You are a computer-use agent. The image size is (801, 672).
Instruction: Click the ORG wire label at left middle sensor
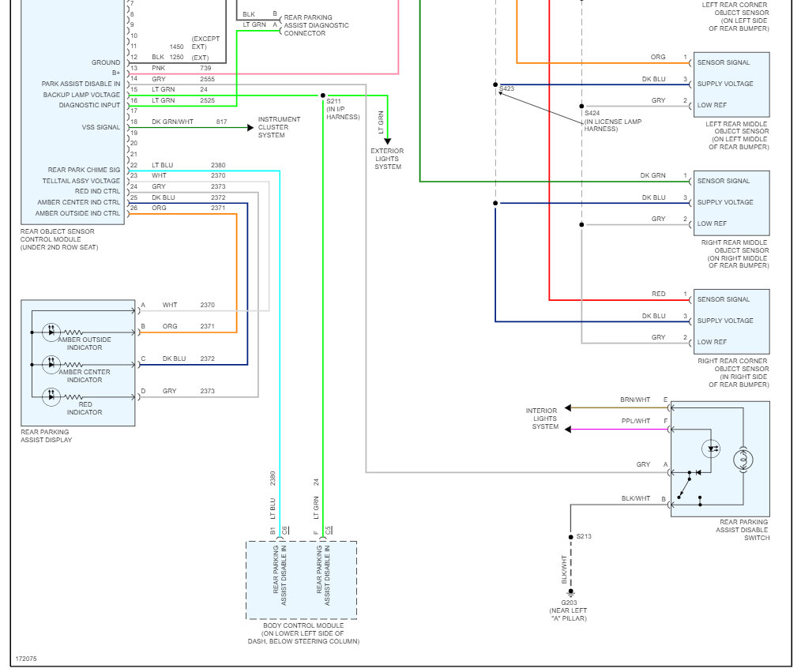tap(658, 57)
